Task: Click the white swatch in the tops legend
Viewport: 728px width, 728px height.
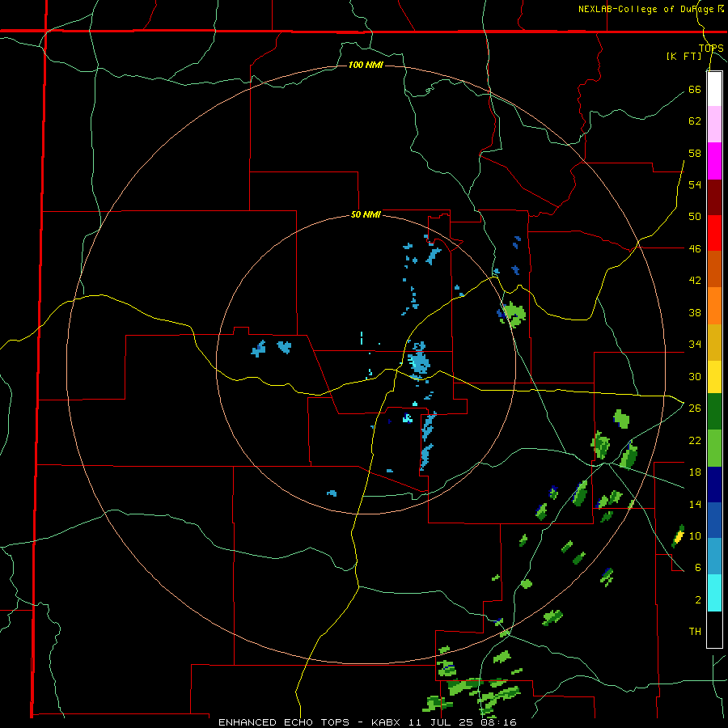Action: 714,89
